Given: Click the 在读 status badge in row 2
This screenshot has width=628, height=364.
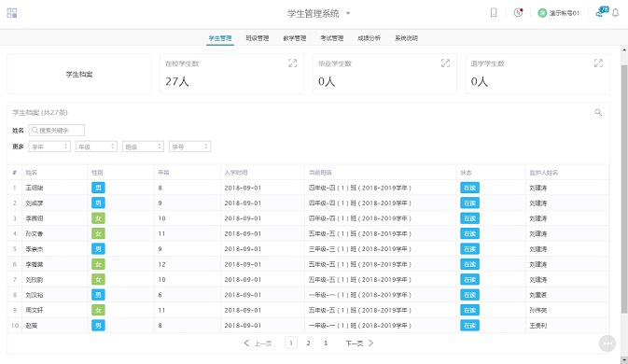Looking at the screenshot, I should coord(469,203).
